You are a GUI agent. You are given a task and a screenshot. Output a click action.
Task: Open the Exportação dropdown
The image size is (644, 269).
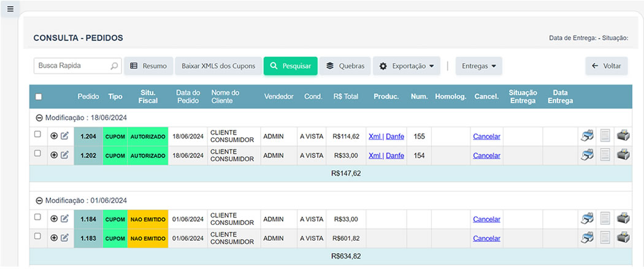[406, 66]
